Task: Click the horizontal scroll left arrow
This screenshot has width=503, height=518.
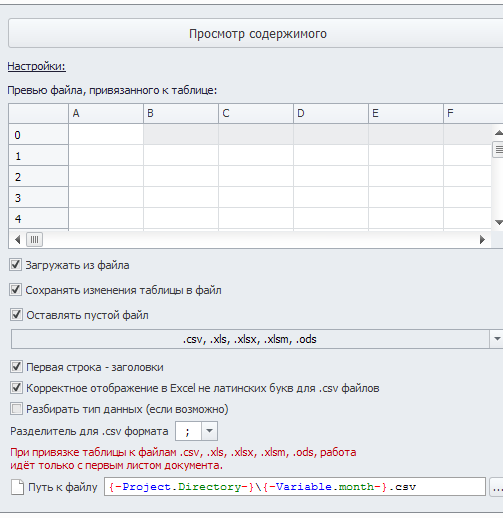Action: pyautogui.click(x=18, y=239)
